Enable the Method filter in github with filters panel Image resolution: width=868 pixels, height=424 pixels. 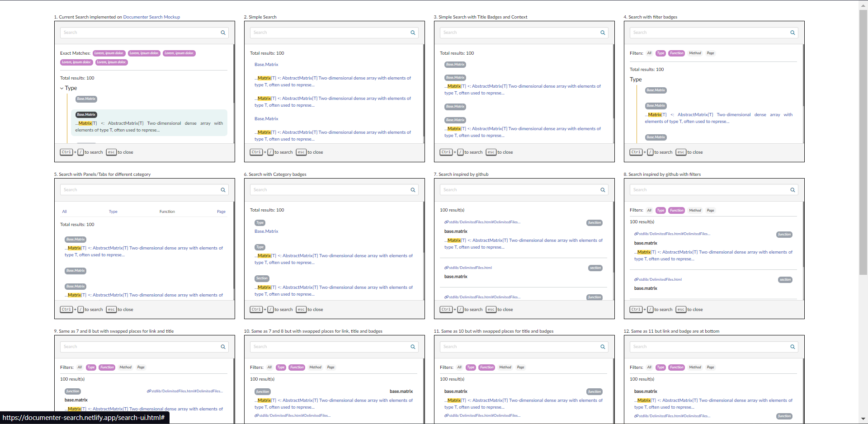695,210
